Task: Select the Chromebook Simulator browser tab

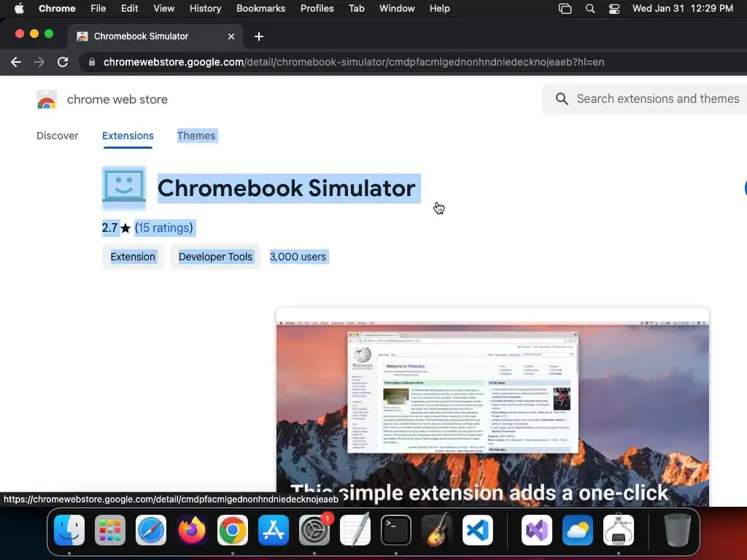Action: (155, 36)
